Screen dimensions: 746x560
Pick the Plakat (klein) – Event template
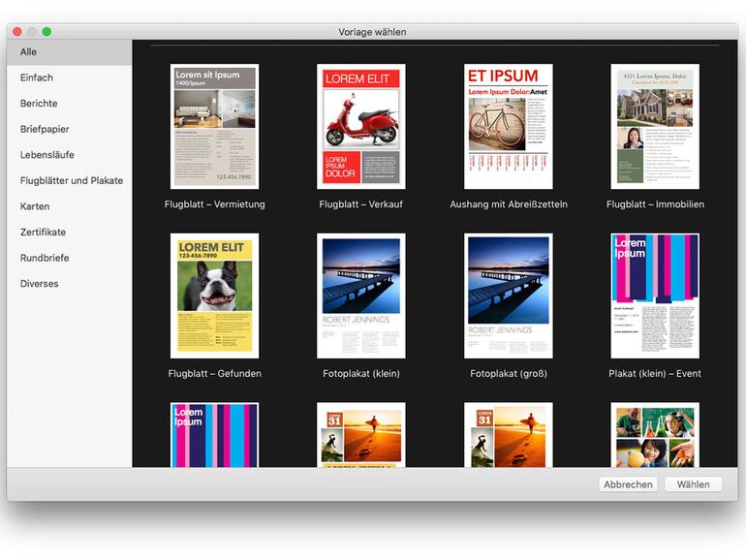655,296
